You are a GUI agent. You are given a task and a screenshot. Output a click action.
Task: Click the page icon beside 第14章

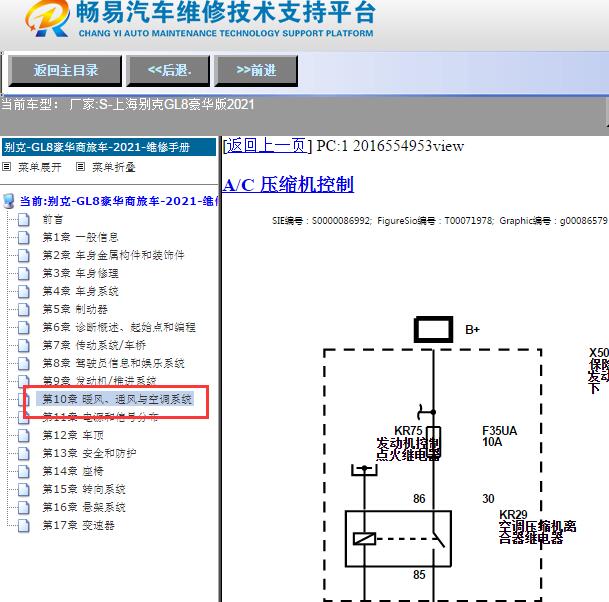[x=24, y=472]
